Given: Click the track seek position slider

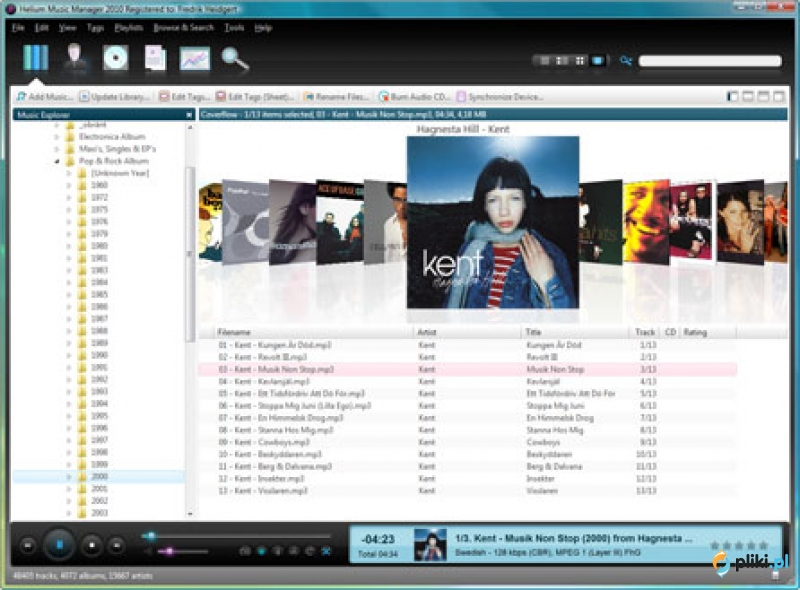Looking at the screenshot, I should tap(236, 536).
